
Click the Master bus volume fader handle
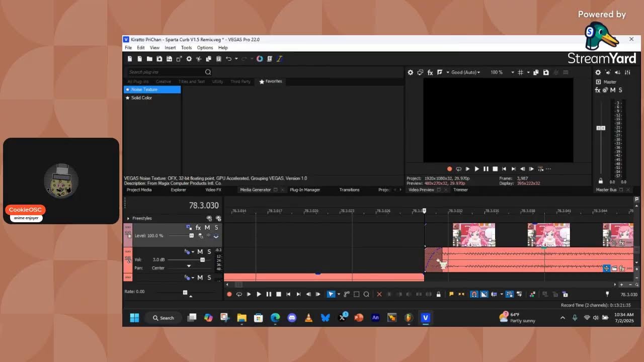tap(601, 128)
